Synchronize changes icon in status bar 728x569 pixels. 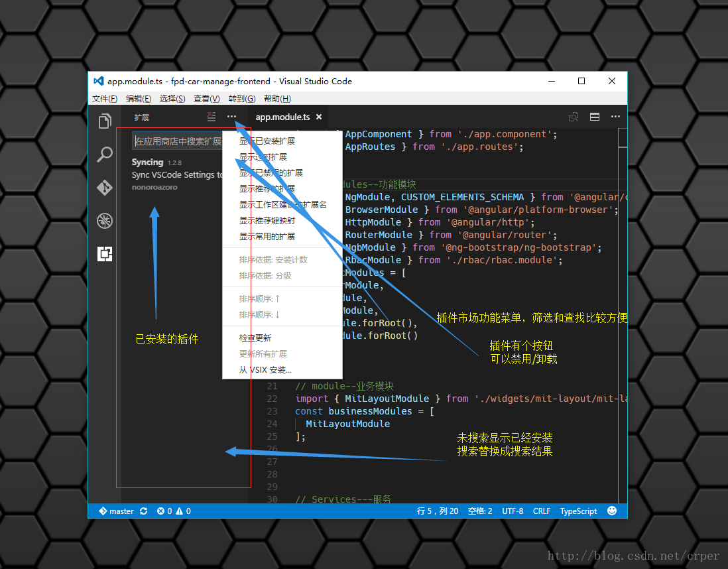[x=143, y=511]
